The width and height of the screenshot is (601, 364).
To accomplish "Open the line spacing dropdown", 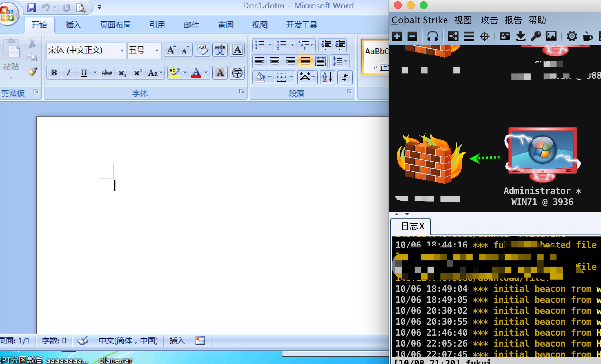I will coord(340,61).
